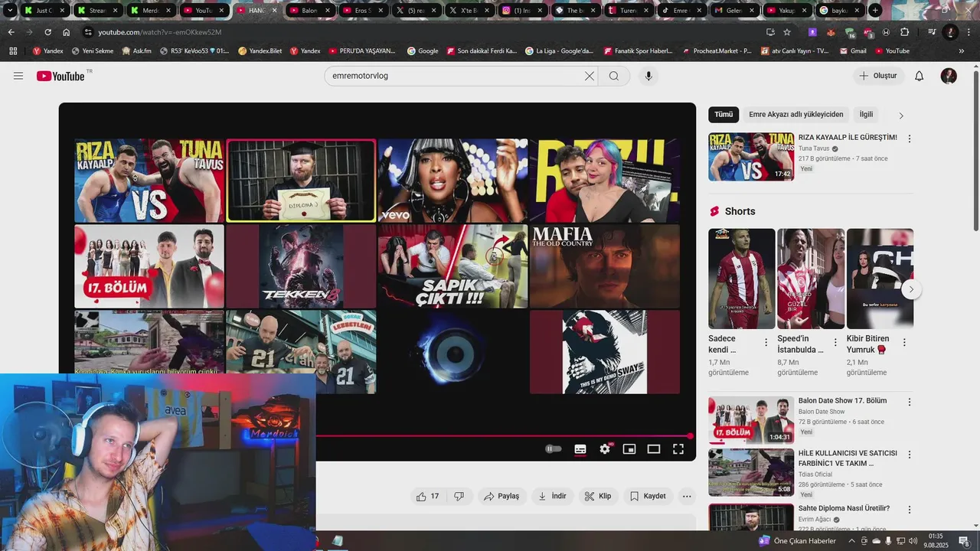Open options menu for Sadece kendi short
The height and width of the screenshot is (551, 980).
point(766,342)
